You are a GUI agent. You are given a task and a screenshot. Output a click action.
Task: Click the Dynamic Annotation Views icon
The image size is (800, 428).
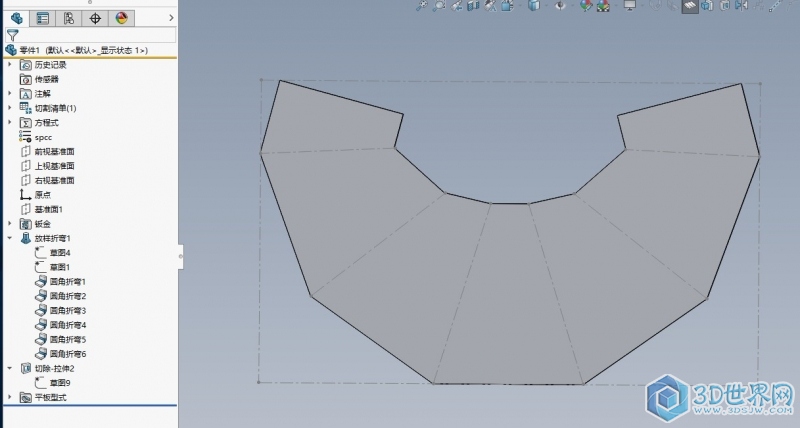490,6
